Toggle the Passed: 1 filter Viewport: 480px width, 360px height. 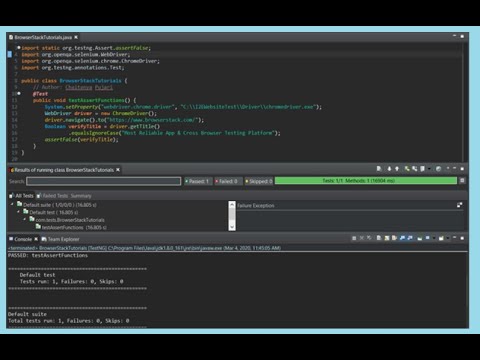click(198, 181)
